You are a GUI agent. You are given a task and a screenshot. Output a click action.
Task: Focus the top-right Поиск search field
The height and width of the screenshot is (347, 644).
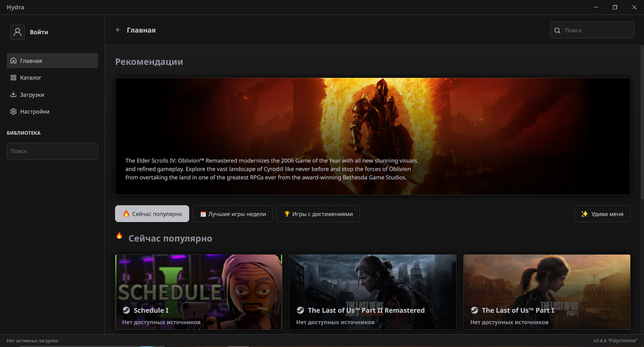[x=592, y=30]
